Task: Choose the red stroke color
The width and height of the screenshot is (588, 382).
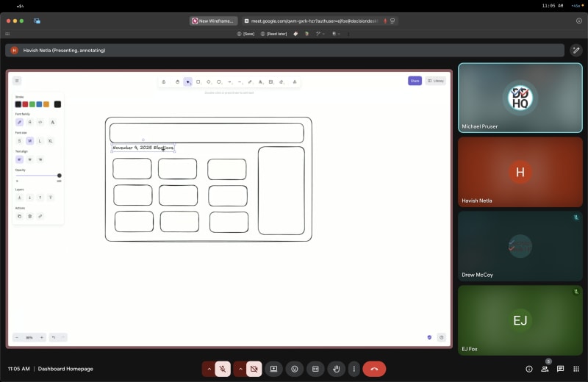Action: [25, 104]
